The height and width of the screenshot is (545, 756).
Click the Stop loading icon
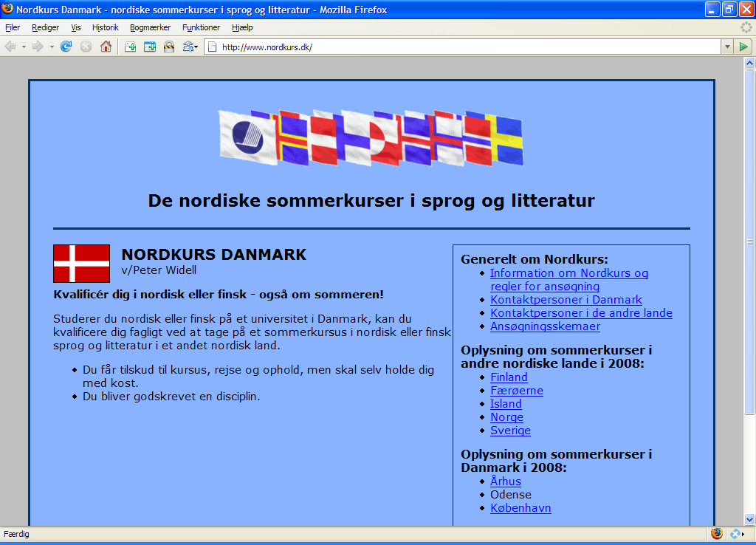click(86, 47)
